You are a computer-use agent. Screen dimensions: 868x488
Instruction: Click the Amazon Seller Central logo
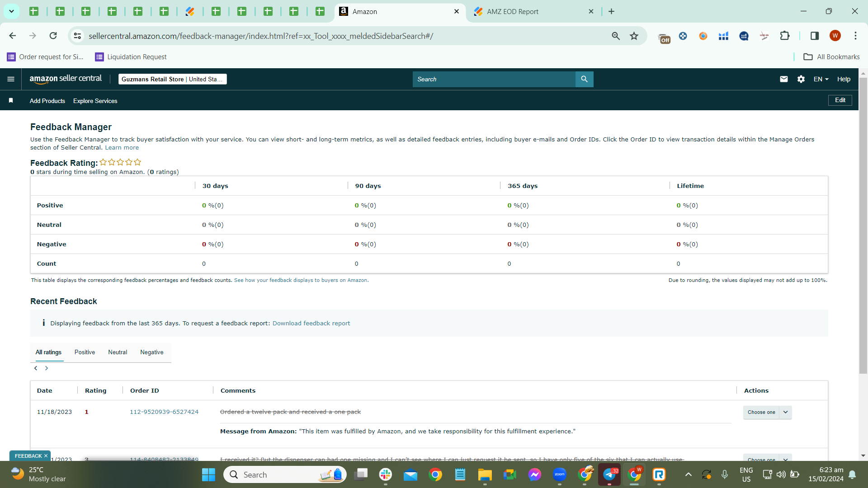66,79
